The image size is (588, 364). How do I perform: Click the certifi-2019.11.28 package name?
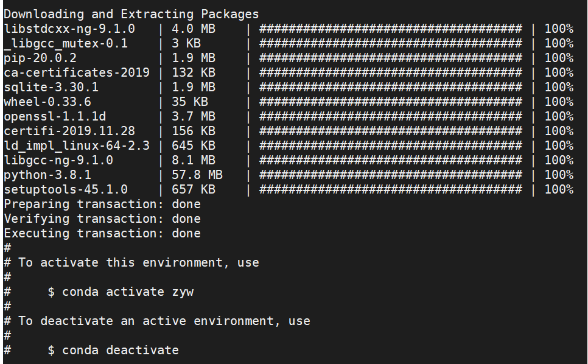pos(69,131)
